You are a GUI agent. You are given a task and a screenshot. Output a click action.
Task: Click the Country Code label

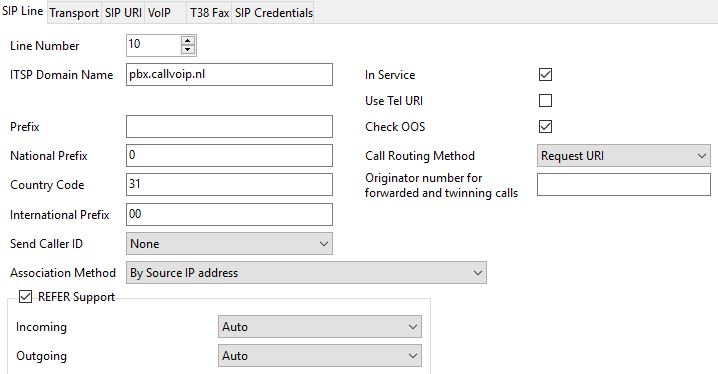click(47, 185)
